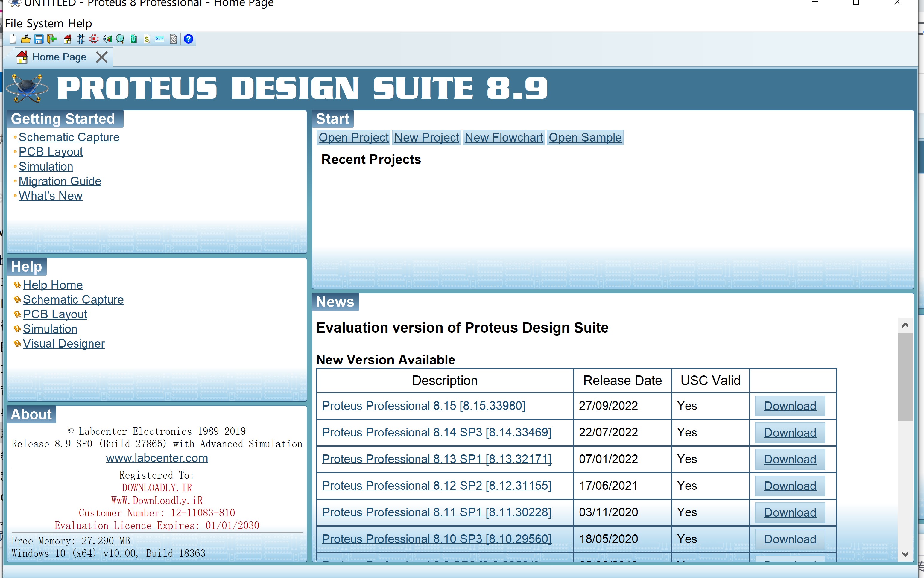Open Proteus Professional 8.14 SP3 link

click(x=437, y=432)
